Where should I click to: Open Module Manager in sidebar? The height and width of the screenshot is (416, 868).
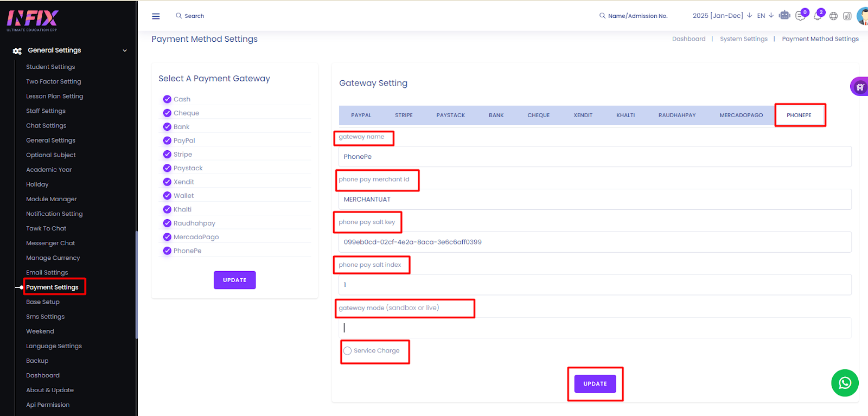(x=52, y=199)
